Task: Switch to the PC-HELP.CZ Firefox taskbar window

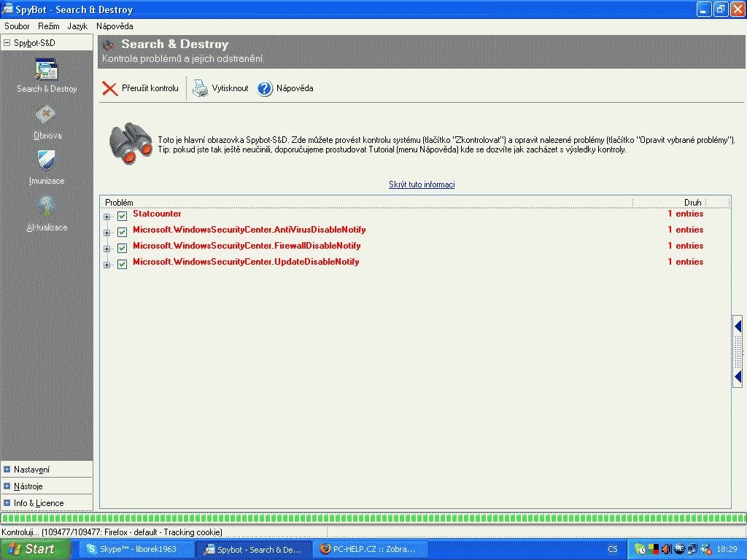Action: coord(371,549)
